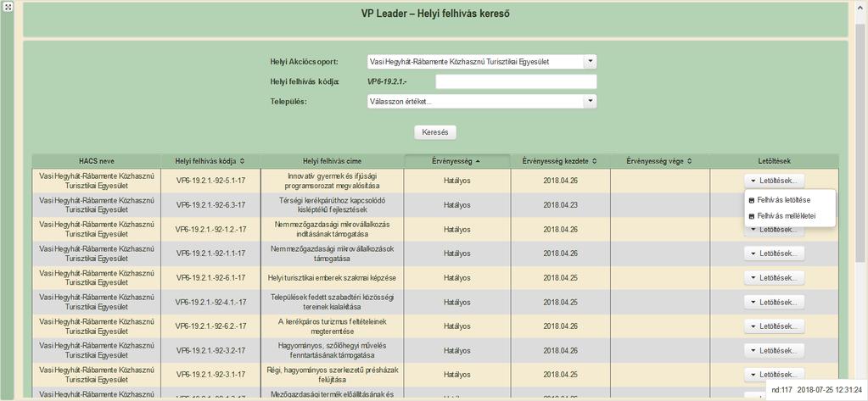The image size is (868, 401).
Task: Click title Helyi turisztikai emberek szakmai képzése
Action: (x=332, y=278)
